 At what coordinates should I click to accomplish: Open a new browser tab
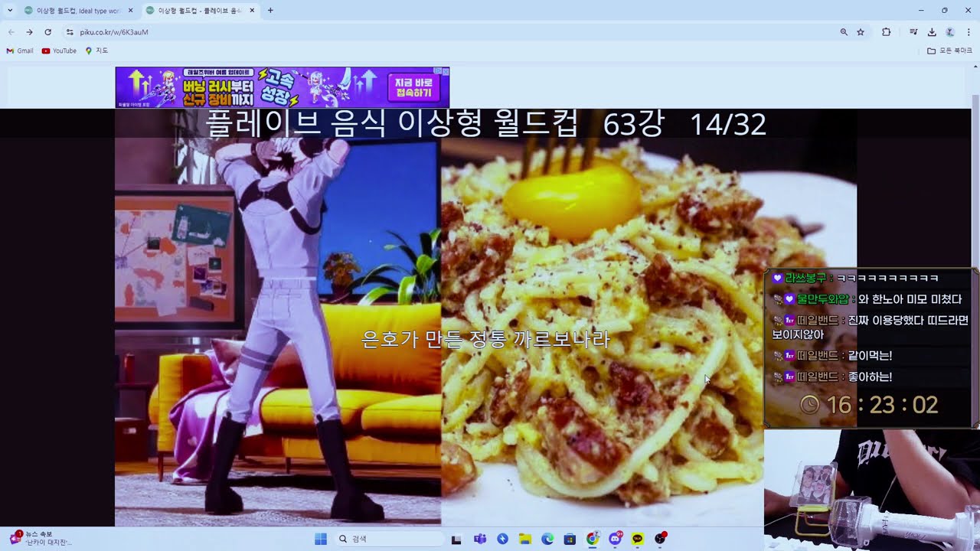[270, 10]
